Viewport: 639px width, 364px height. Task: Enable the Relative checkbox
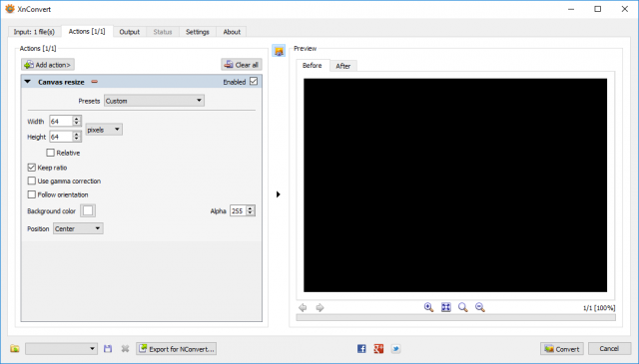(51, 153)
